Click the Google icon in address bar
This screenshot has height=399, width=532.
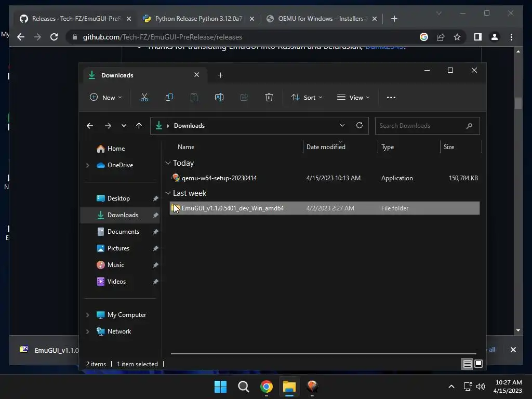click(424, 37)
